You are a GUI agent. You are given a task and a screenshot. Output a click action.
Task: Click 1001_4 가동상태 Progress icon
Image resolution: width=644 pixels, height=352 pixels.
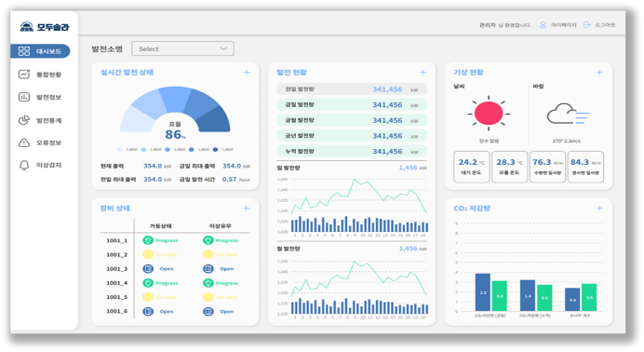click(x=148, y=283)
